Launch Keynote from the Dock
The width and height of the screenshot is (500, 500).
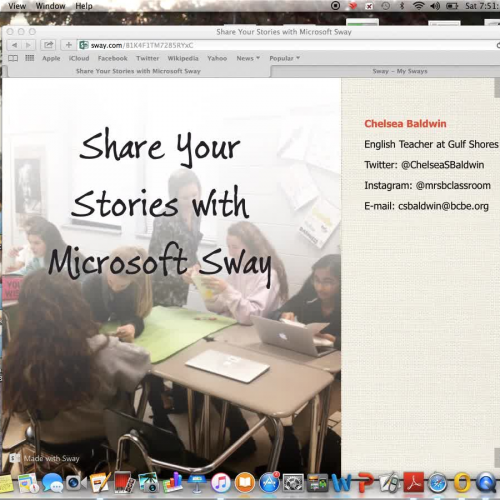pos(196,483)
